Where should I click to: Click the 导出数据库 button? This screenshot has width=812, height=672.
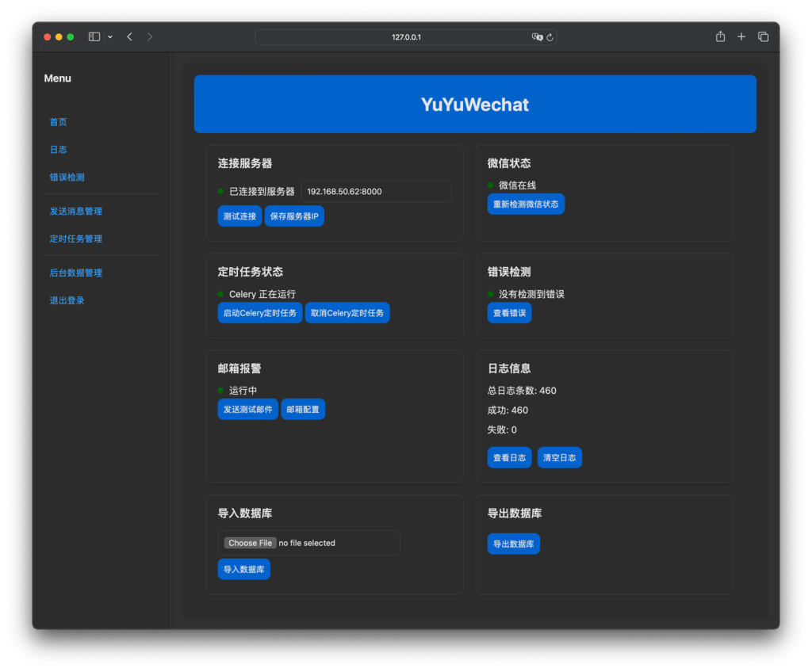tap(513, 544)
